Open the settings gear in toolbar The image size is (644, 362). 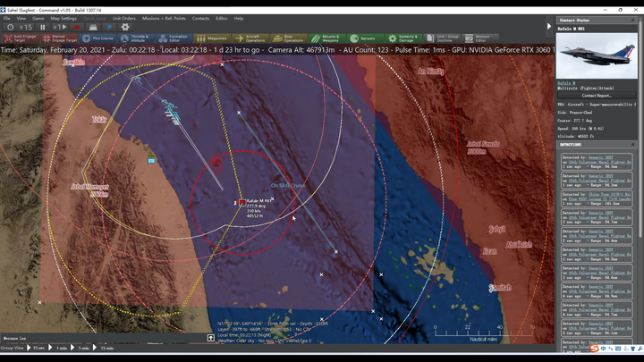[125, 27]
